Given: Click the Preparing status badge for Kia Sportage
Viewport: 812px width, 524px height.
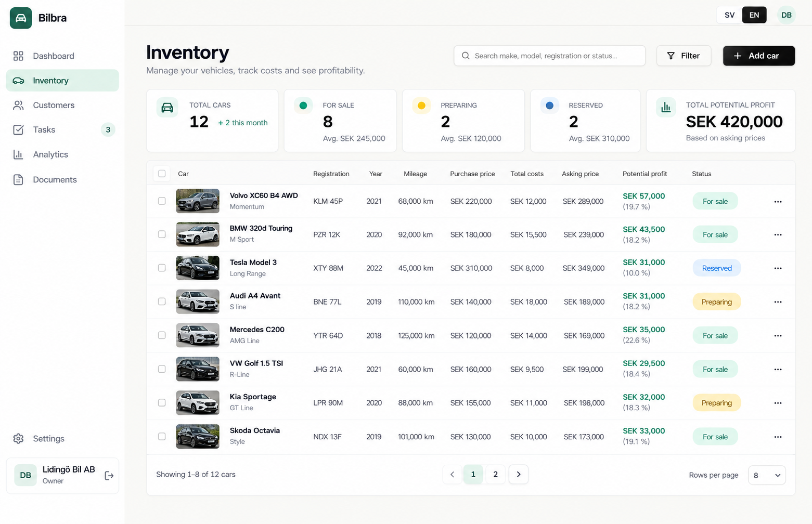Looking at the screenshot, I should pos(717,403).
